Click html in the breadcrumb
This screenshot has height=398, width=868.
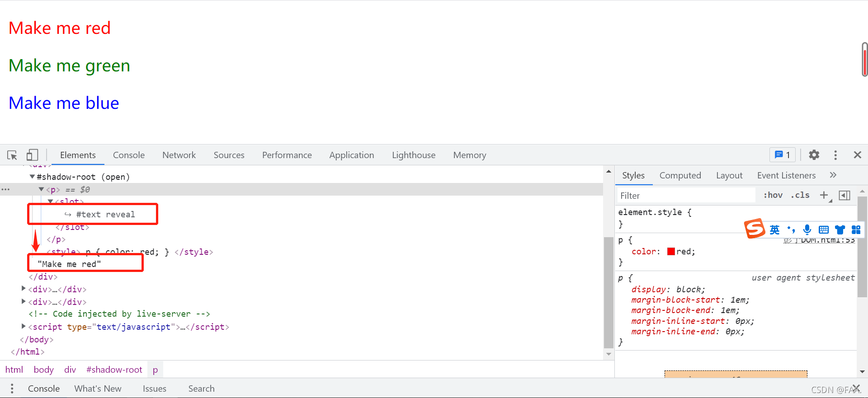tap(14, 370)
